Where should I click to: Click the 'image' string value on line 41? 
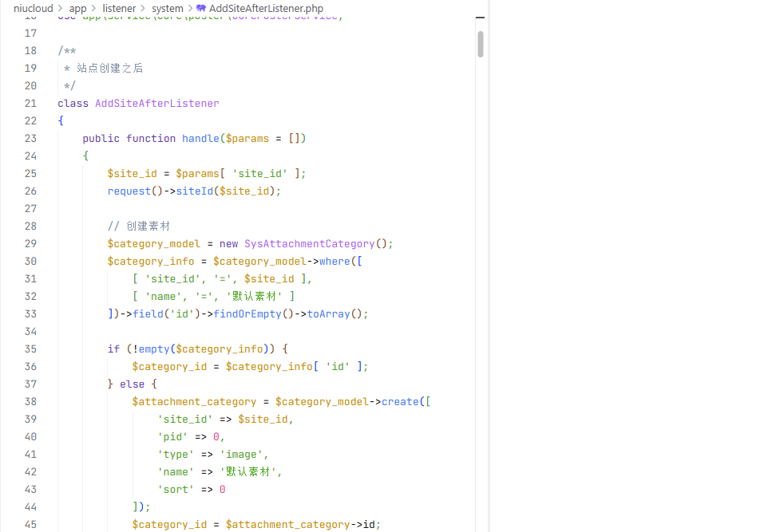pyautogui.click(x=241, y=455)
